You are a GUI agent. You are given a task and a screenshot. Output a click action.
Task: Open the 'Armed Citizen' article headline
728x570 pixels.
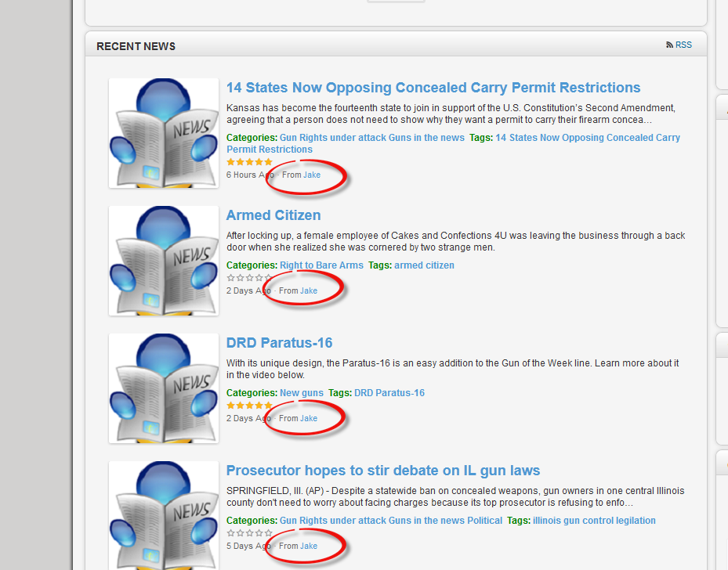pos(273,215)
